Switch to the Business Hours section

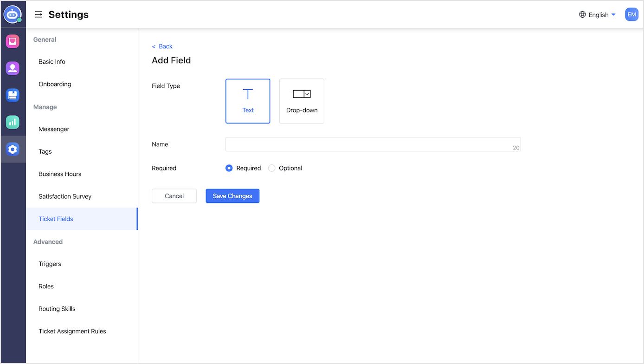(60, 174)
